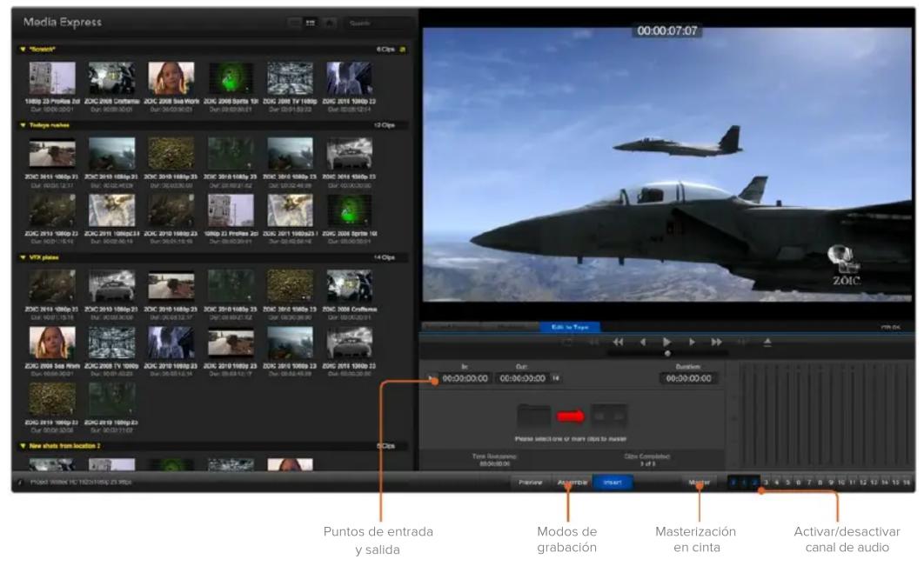Collapse the VFX plates bin

(23, 258)
